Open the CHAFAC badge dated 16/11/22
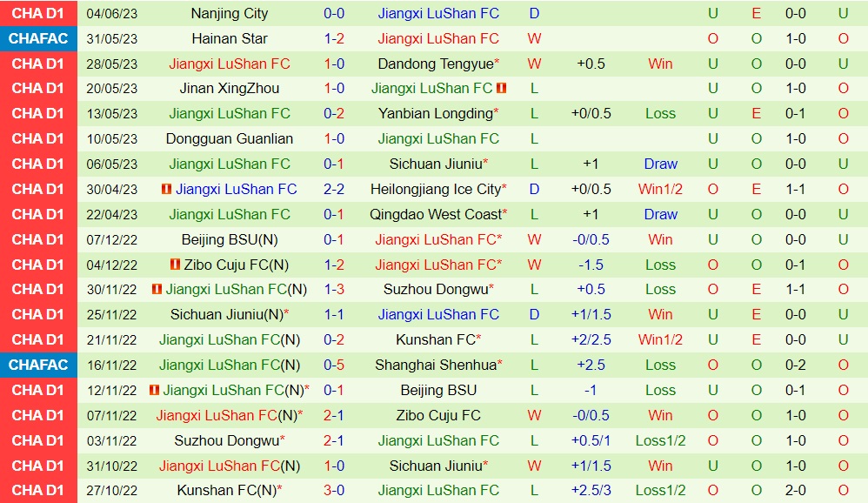Screen dimensions: 868x503 (x=38, y=365)
